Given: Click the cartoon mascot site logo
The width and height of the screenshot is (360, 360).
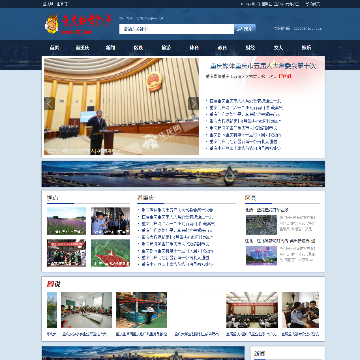Looking at the screenshot, I should coord(52,24).
